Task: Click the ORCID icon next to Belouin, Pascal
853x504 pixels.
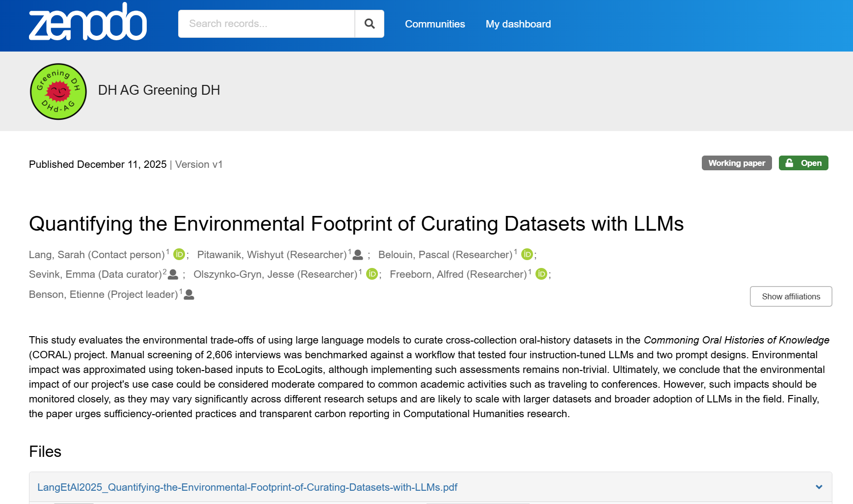Action: (527, 254)
